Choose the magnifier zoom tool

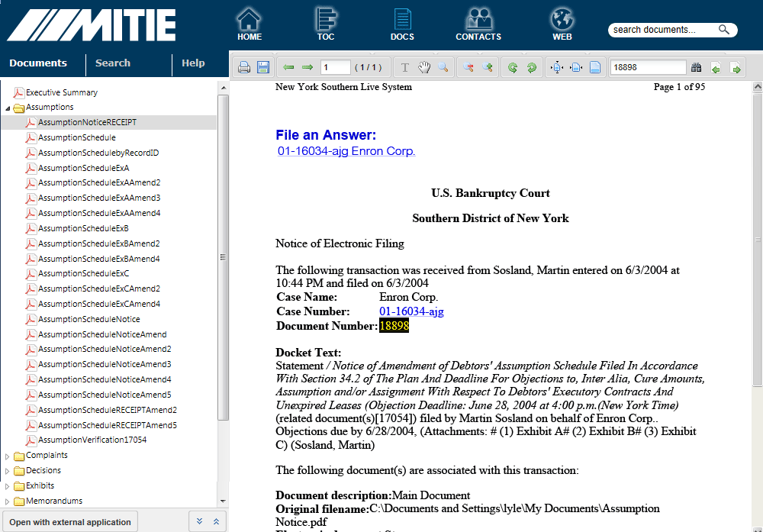click(443, 67)
